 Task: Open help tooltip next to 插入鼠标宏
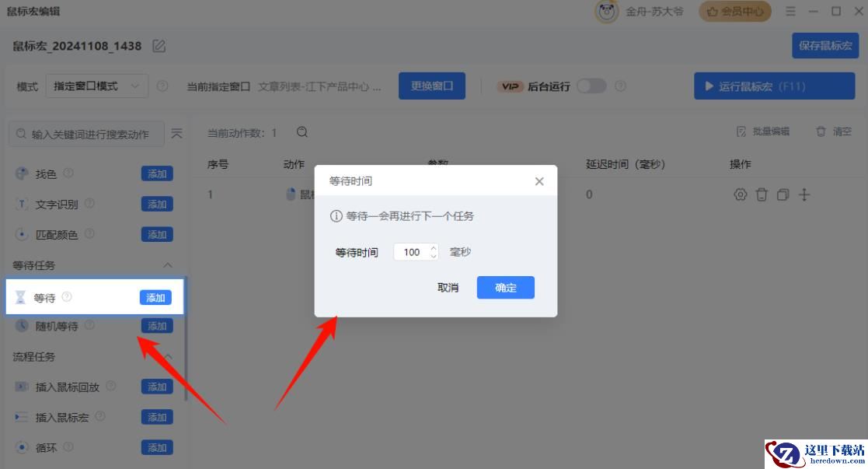click(x=100, y=416)
